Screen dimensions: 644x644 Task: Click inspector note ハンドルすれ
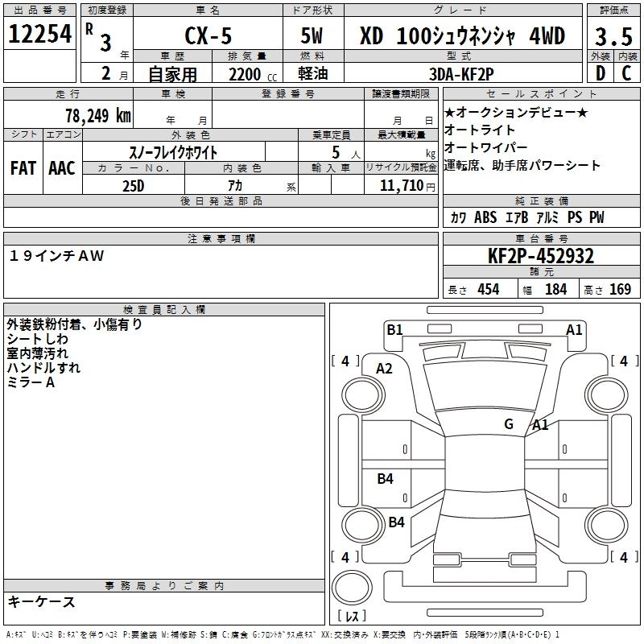pos(43,368)
